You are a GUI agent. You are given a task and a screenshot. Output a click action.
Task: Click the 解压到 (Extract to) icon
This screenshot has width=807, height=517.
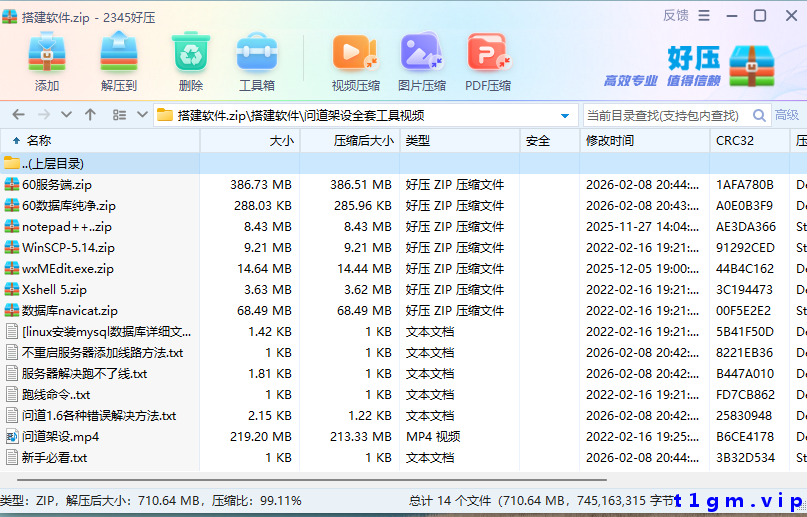pos(119,51)
